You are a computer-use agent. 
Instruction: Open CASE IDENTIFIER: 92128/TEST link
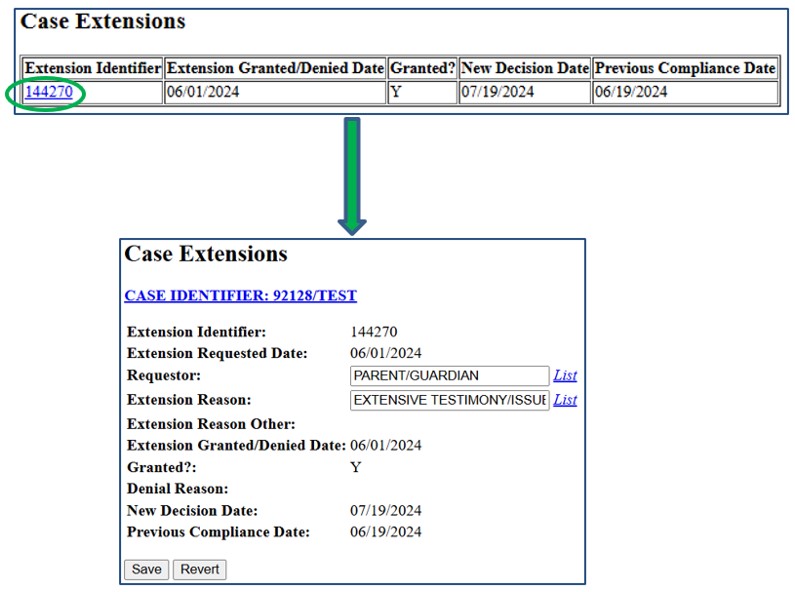pyautogui.click(x=240, y=295)
